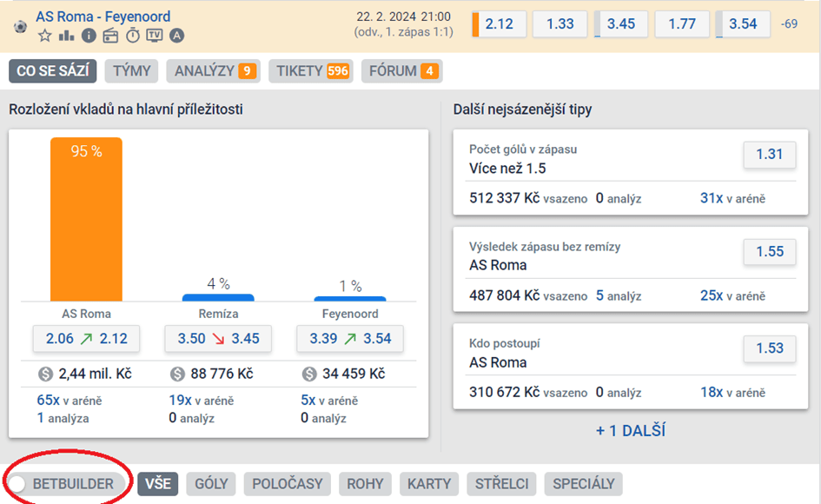This screenshot has height=504, width=821.
Task: Open 5x v aréně link
Action: click(x=329, y=401)
